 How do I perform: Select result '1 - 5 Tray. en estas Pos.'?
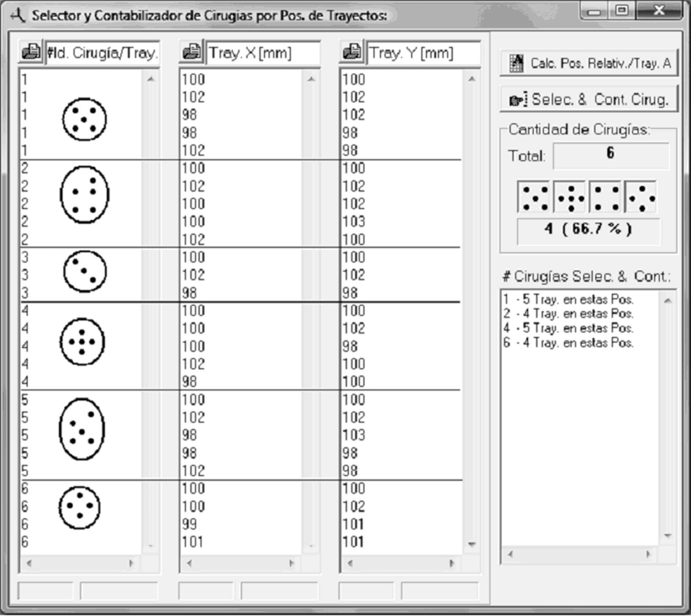568,300
